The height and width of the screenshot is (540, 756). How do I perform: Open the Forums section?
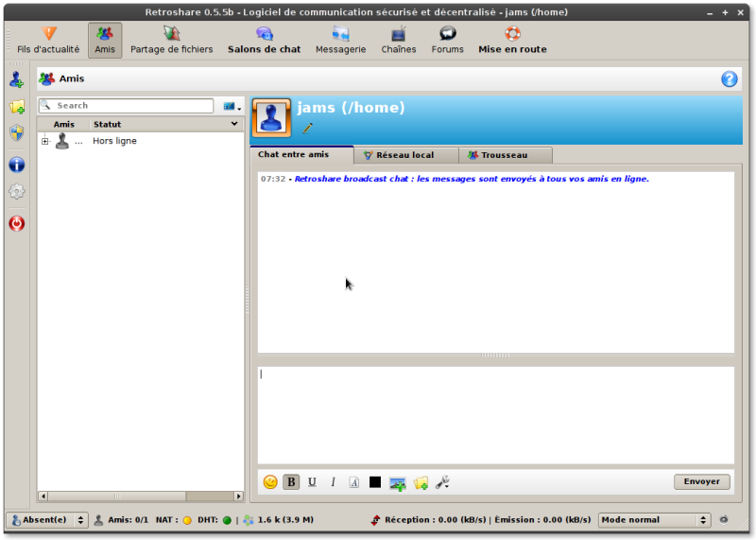pos(447,41)
